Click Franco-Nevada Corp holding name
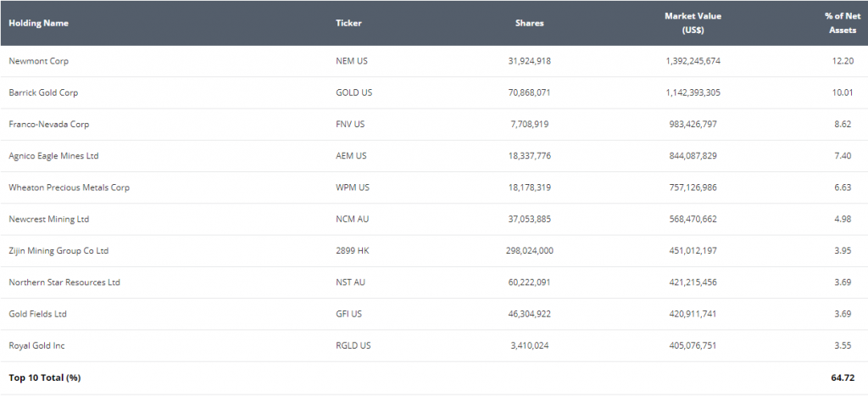868x397 pixels. click(x=48, y=125)
